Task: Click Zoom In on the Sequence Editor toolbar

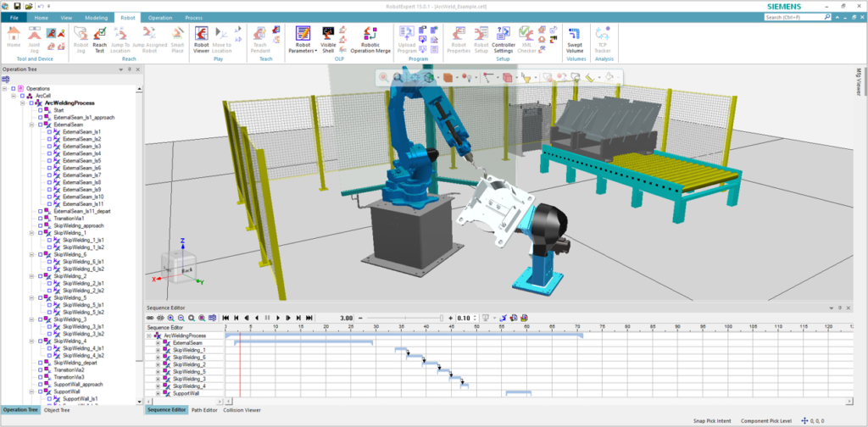Action: coord(170,318)
